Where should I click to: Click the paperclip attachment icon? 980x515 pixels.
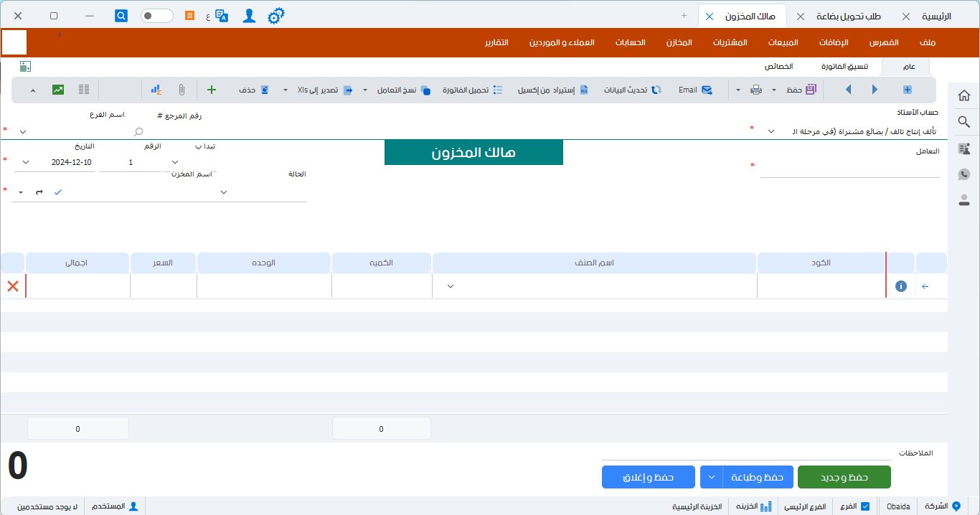[182, 90]
